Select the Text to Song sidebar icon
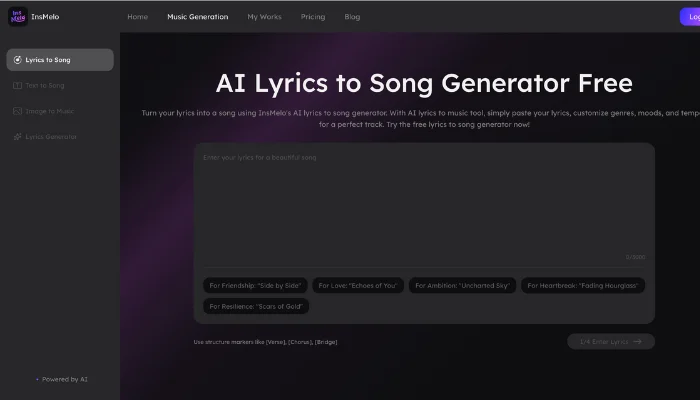 pyautogui.click(x=17, y=85)
